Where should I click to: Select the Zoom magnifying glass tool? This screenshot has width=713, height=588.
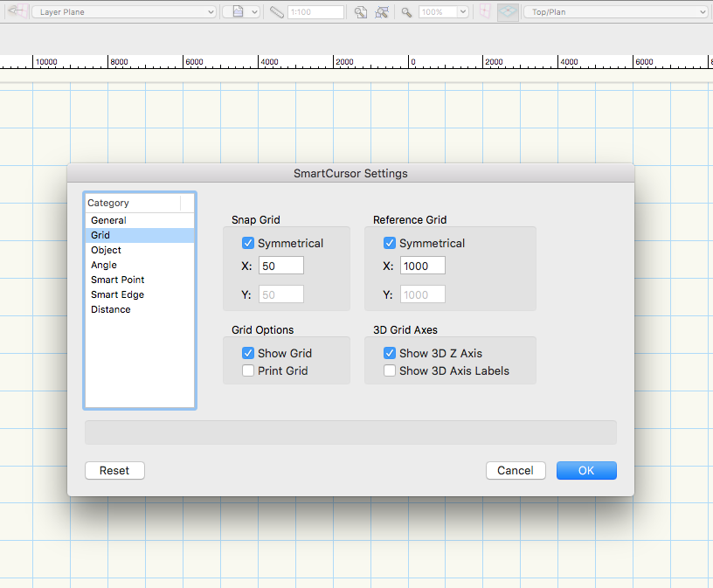406,11
